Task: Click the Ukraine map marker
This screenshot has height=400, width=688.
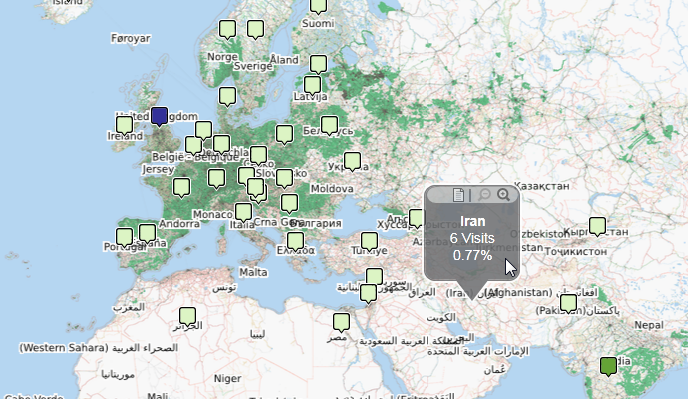Action: (352, 160)
